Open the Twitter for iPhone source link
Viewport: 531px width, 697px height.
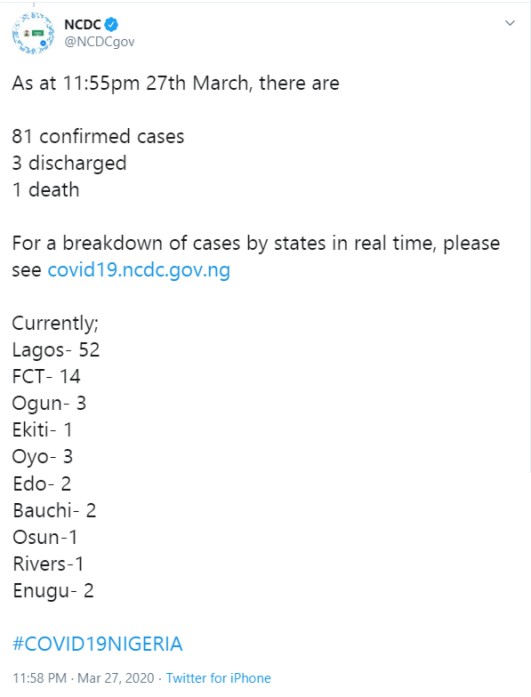pyautogui.click(x=218, y=678)
